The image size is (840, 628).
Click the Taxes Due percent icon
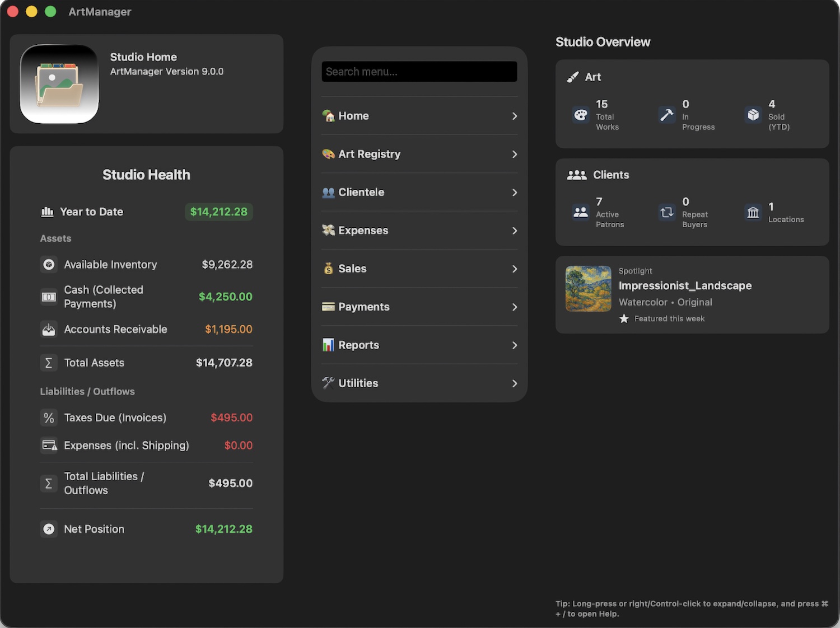[x=49, y=418]
